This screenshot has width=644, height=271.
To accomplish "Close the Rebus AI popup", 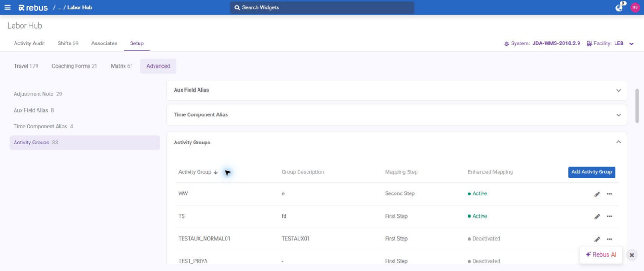I will (632, 255).
